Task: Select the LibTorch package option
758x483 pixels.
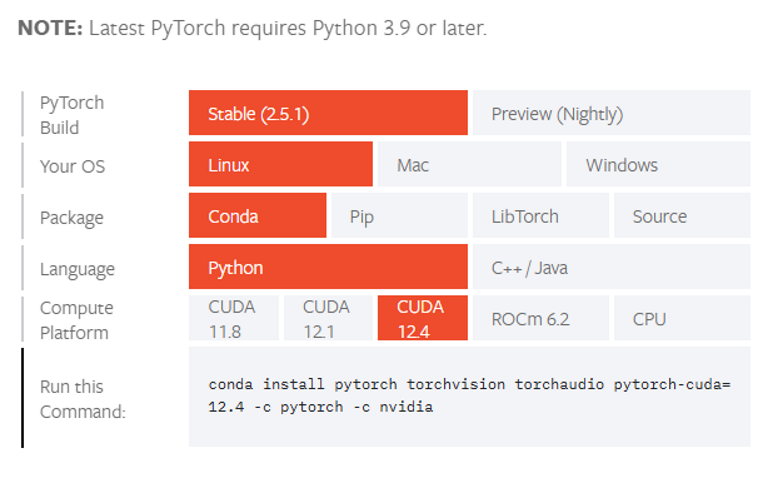Action: coord(539,216)
